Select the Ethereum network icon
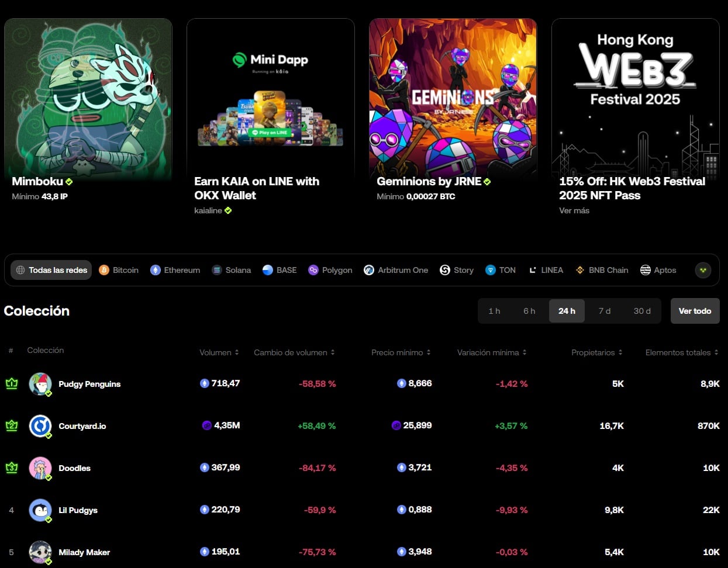The image size is (728, 568). (155, 270)
